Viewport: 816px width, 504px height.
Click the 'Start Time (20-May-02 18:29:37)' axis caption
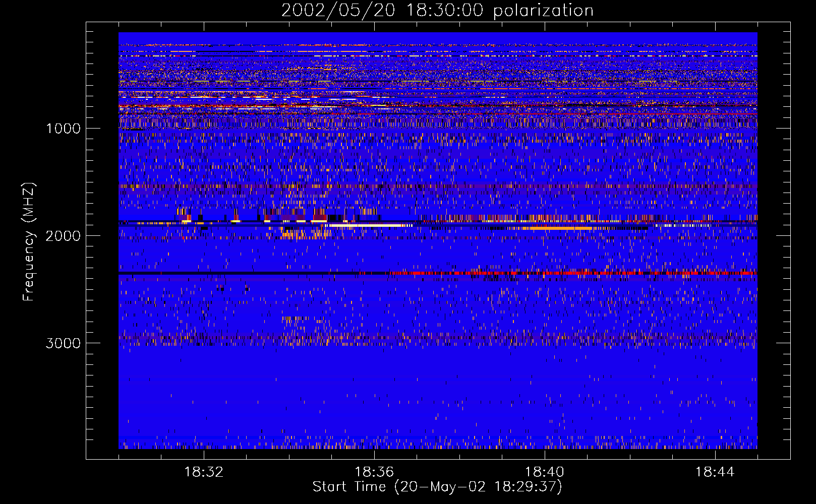437,487
